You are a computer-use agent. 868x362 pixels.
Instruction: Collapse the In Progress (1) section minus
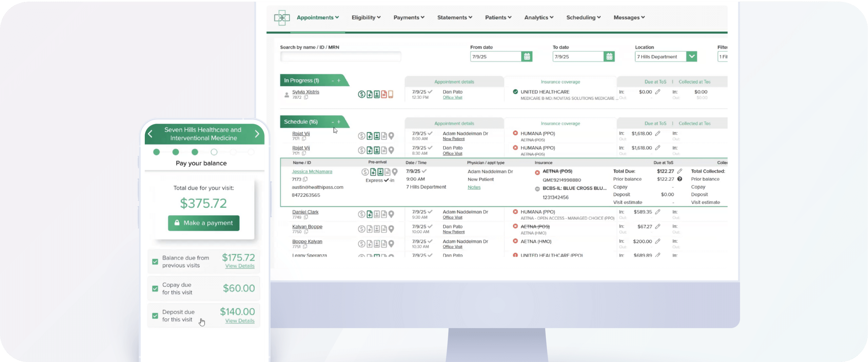pyautogui.click(x=333, y=81)
